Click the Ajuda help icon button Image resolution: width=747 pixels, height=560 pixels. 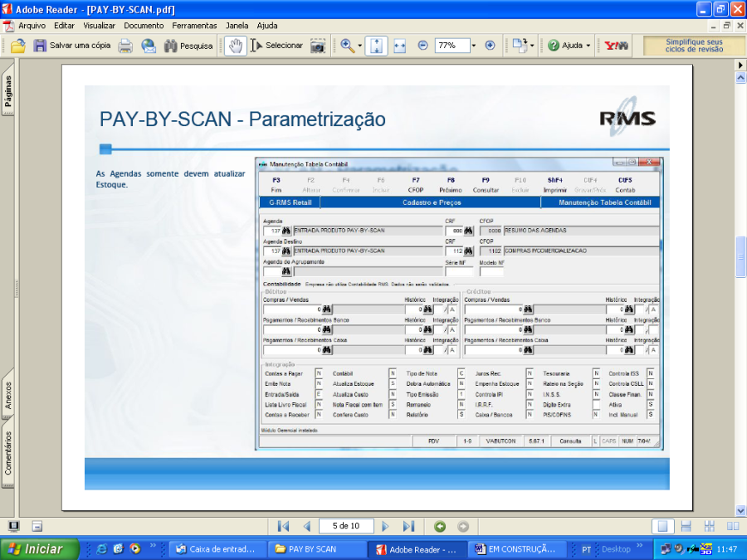(x=565, y=46)
